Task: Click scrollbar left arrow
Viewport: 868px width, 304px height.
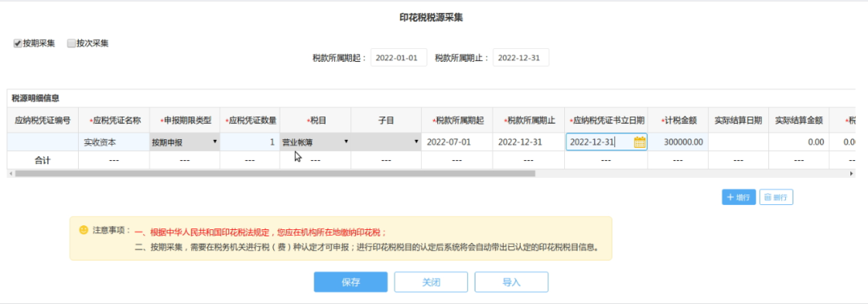Action: 11,174
